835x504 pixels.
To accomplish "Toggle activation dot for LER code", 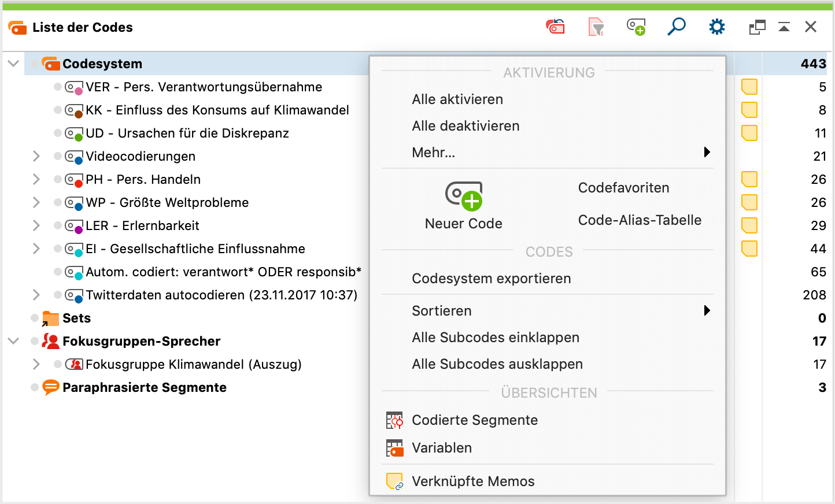I will pos(57,225).
